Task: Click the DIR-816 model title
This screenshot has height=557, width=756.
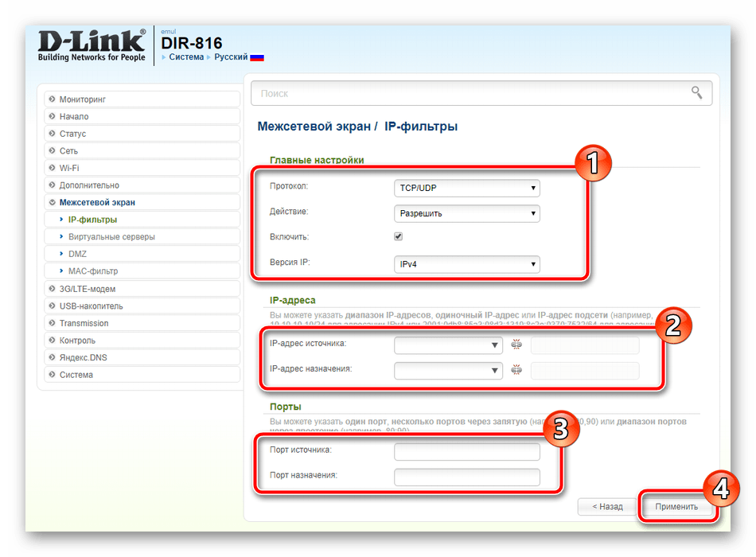Action: point(192,43)
